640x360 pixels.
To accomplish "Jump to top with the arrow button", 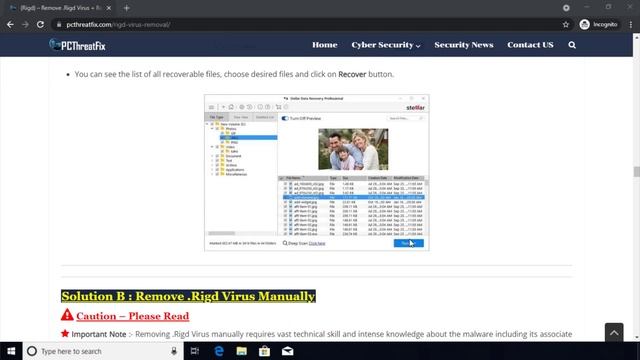I will coord(614,332).
